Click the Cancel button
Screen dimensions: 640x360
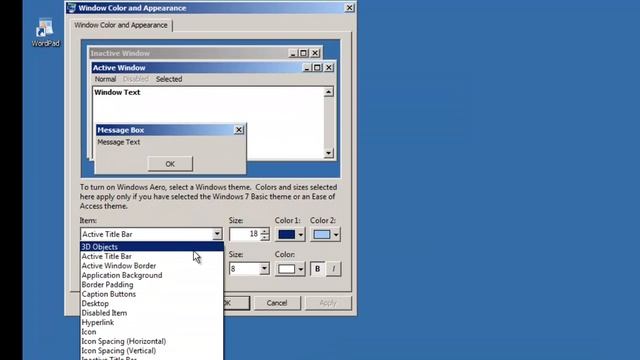277,303
